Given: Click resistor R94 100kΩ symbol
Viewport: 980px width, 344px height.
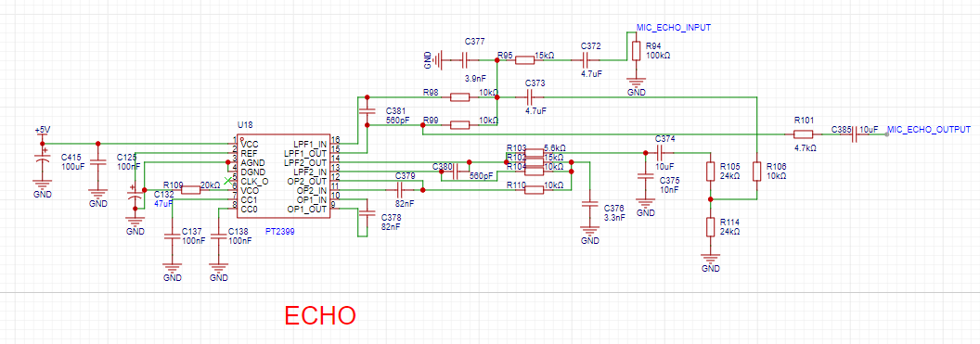Looking at the screenshot, I should 637,51.
